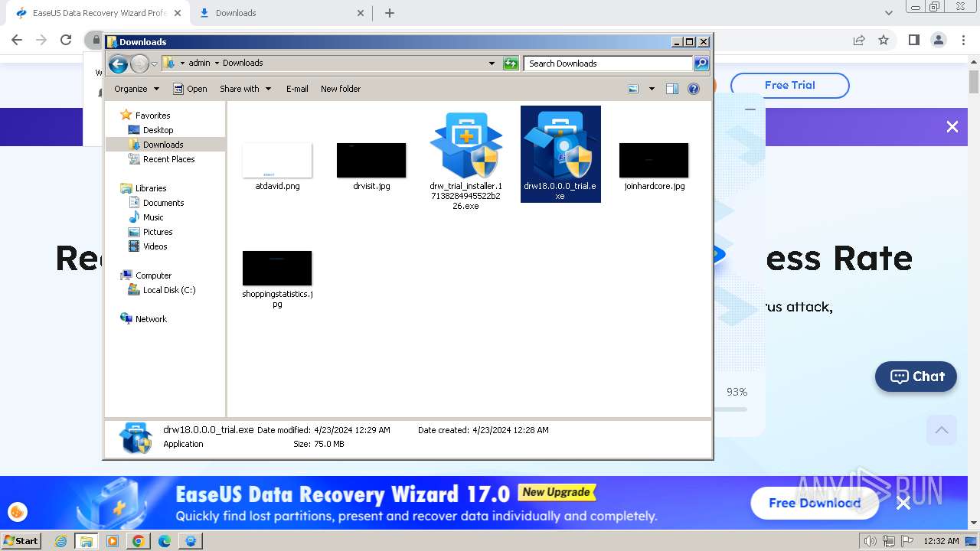Open Recent Places in sidebar
Viewport: 980px width, 551px height.
point(168,159)
